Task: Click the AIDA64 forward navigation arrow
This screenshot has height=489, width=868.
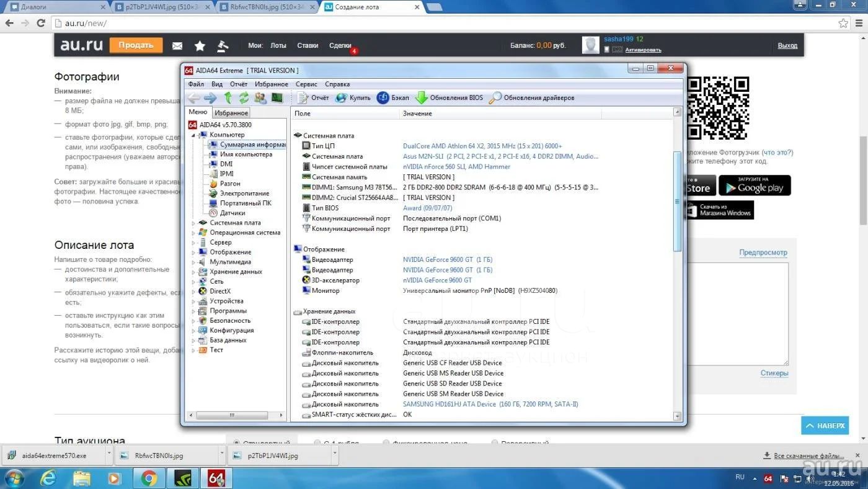Action: coord(210,98)
